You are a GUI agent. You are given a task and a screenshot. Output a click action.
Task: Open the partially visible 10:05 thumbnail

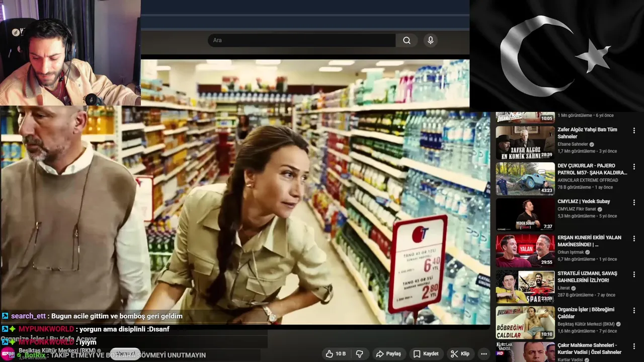click(x=525, y=118)
